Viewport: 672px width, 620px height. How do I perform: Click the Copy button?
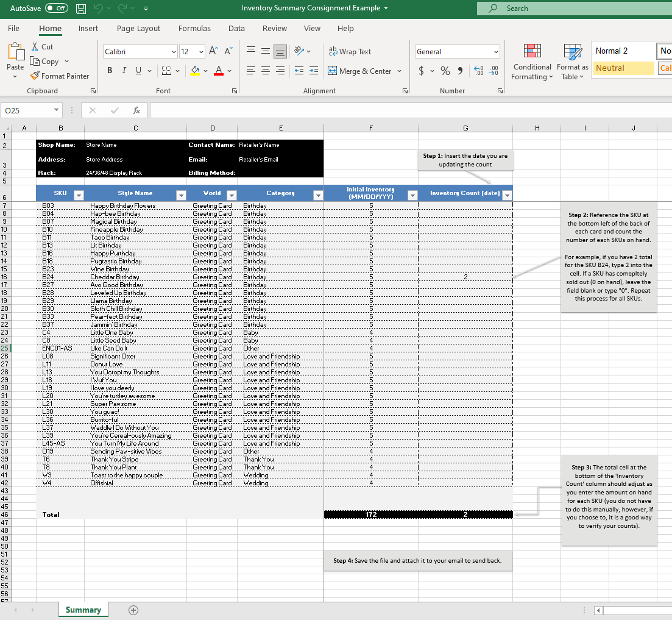[44, 62]
